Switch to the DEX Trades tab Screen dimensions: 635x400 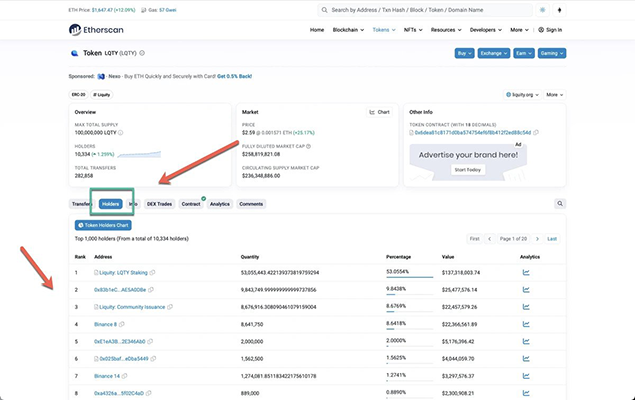coord(159,204)
